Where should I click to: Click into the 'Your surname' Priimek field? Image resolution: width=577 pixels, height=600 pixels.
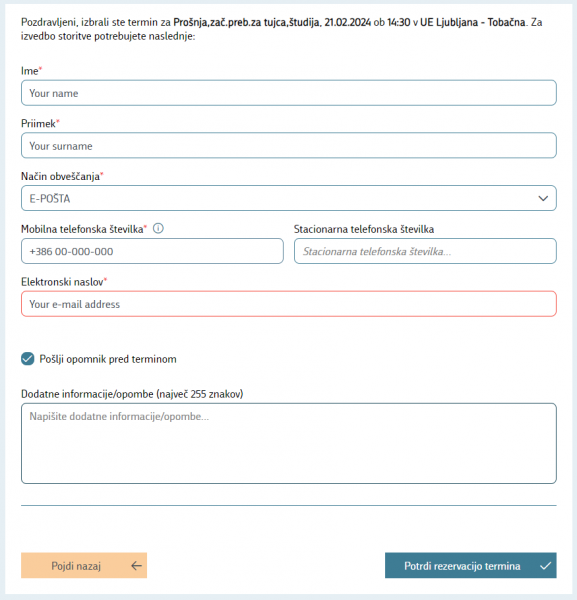point(288,145)
